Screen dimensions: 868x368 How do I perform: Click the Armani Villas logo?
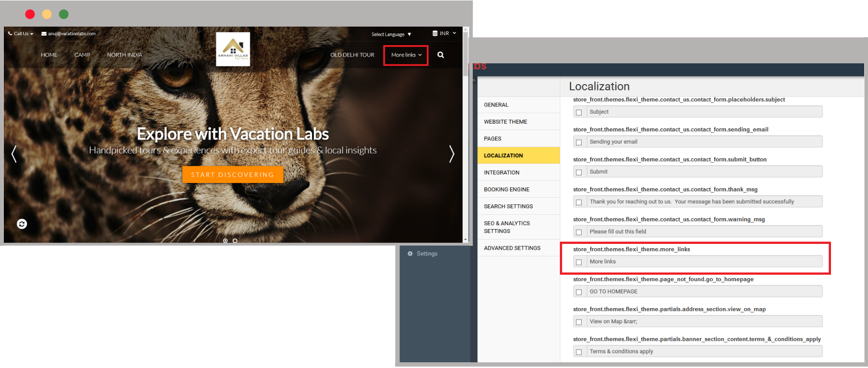coord(233,49)
